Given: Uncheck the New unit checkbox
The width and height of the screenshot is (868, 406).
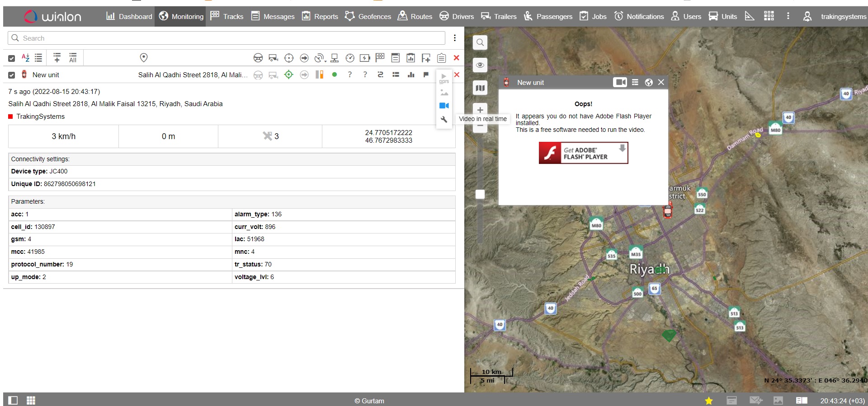Looking at the screenshot, I should [x=12, y=75].
